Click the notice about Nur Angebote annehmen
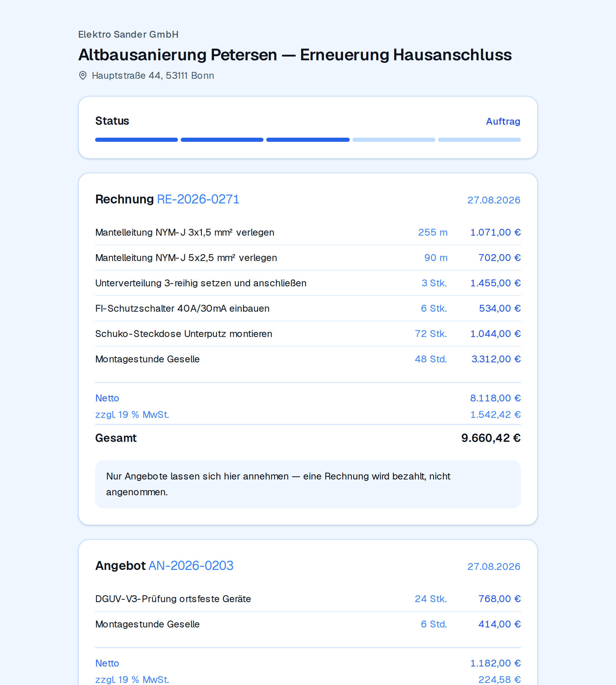This screenshot has width=616, height=685. tap(308, 484)
